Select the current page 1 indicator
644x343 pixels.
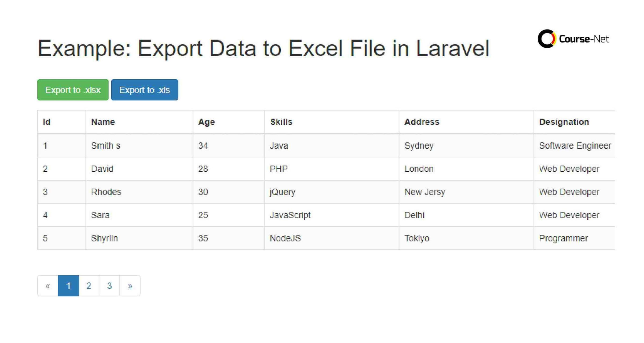point(68,286)
